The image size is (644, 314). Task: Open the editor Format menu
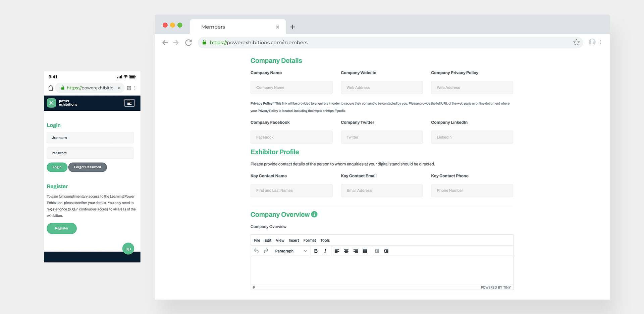click(x=310, y=241)
